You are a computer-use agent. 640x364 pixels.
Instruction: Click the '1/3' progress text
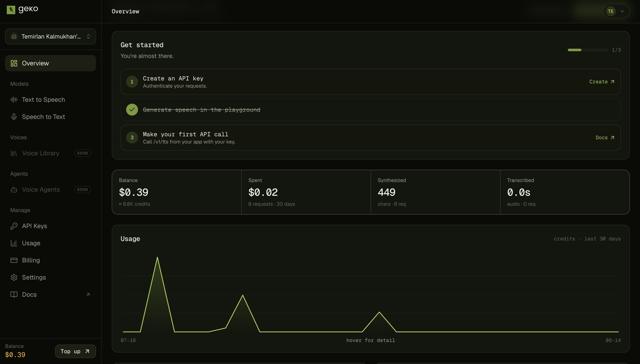(616, 50)
